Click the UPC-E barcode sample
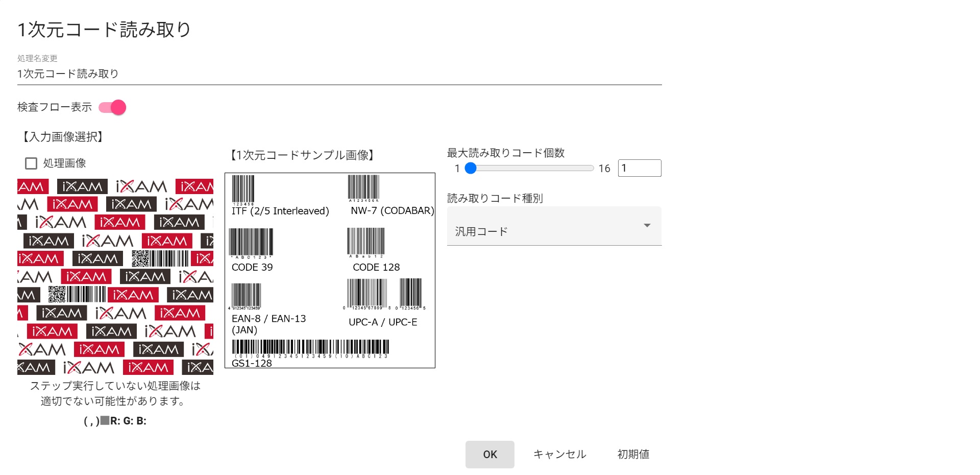 [x=410, y=294]
